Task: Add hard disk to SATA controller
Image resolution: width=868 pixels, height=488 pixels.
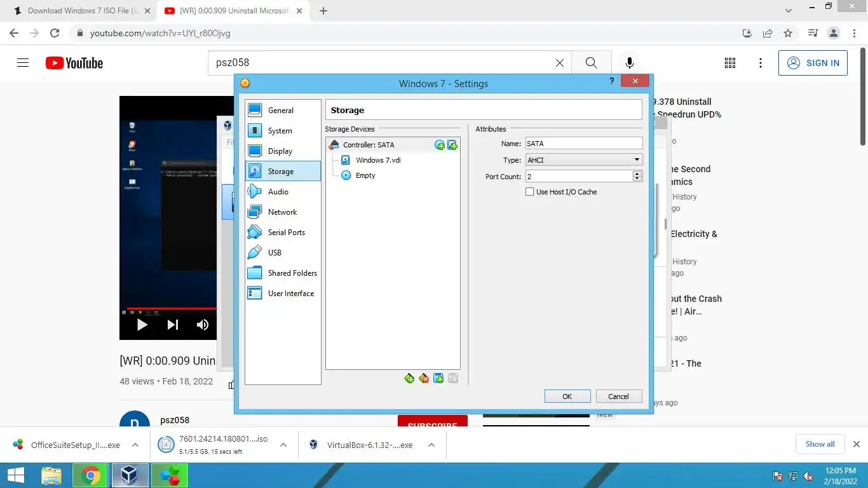Action: (452, 145)
